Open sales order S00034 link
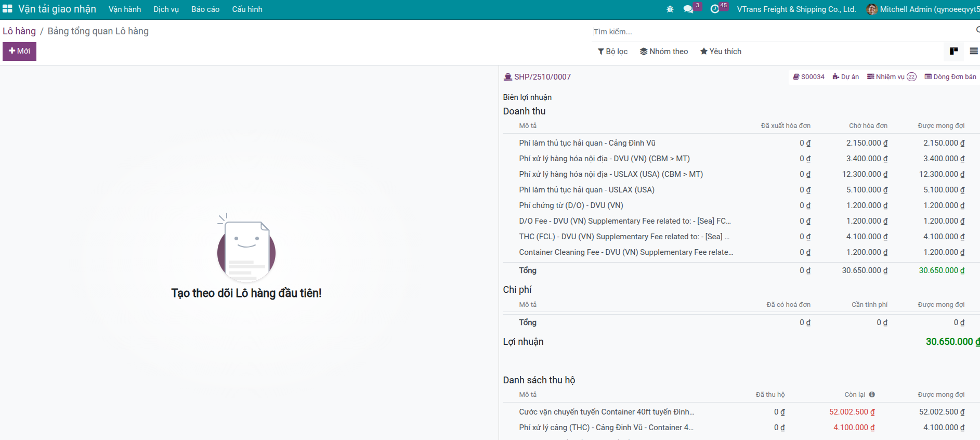 (x=808, y=77)
